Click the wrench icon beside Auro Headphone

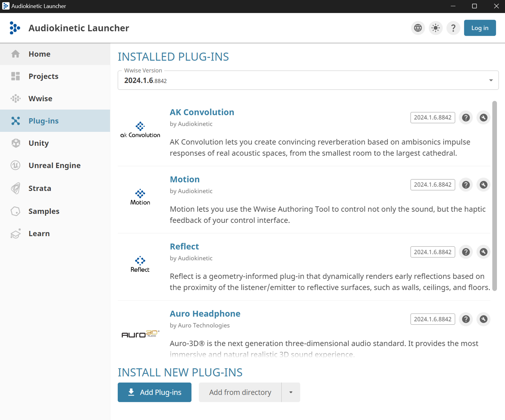(x=483, y=319)
